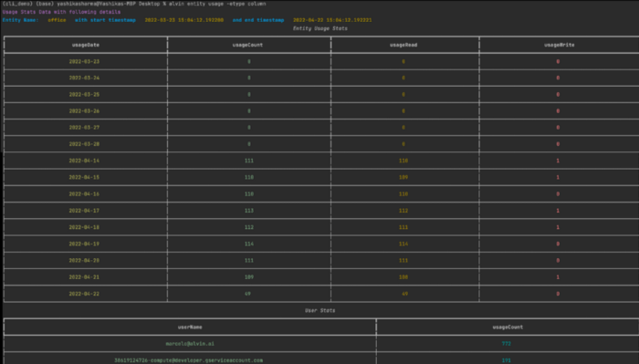The image size is (639, 364).
Task: Click the command 'alvin entity usage -etype column'
Action: point(217,4)
